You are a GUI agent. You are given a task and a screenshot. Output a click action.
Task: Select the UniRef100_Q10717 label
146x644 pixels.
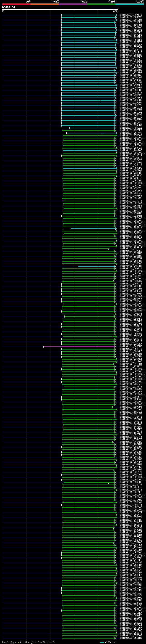(x=131, y=45)
